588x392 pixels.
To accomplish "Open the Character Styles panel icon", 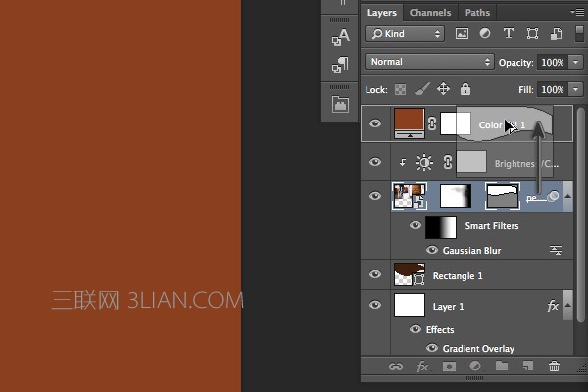I will click(x=340, y=37).
